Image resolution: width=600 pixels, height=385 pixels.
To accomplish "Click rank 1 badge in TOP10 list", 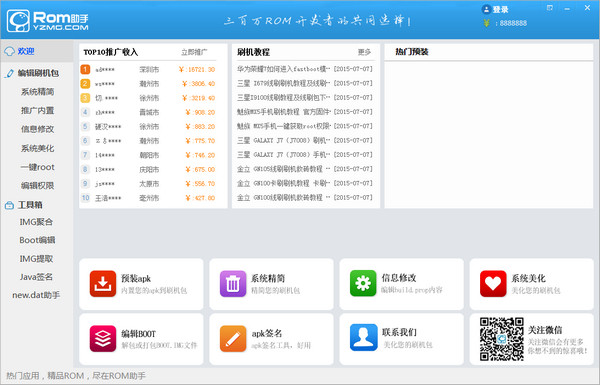I will point(85,69).
